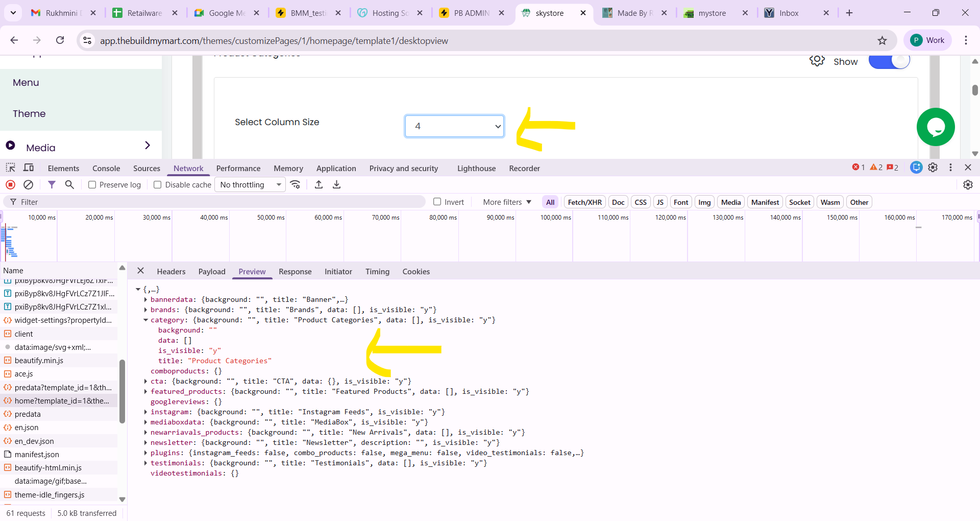Export HAR file download icon
The image size is (980, 521).
click(x=336, y=185)
